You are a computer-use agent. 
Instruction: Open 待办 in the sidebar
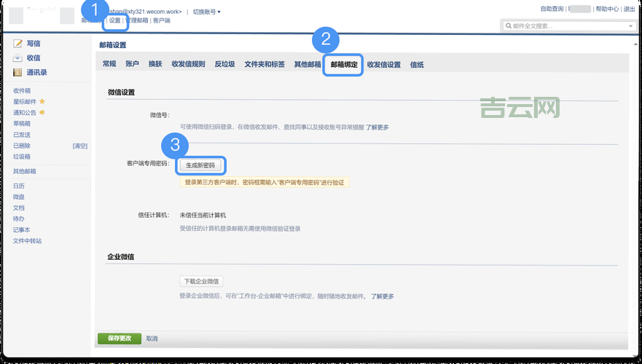tap(19, 219)
